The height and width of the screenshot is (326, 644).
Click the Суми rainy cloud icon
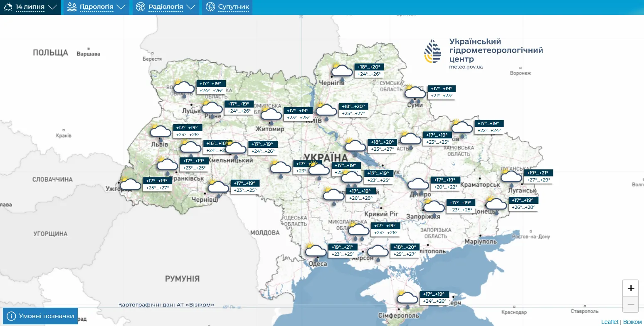pyautogui.click(x=415, y=94)
